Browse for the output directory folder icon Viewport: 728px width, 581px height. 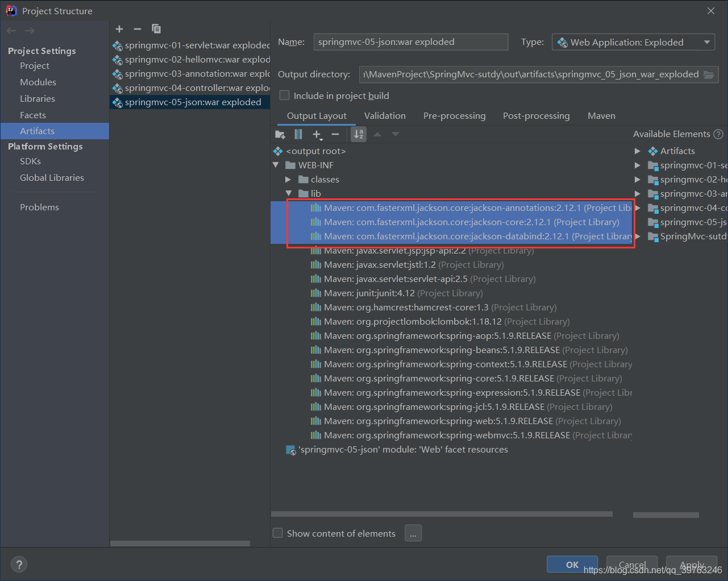click(709, 74)
